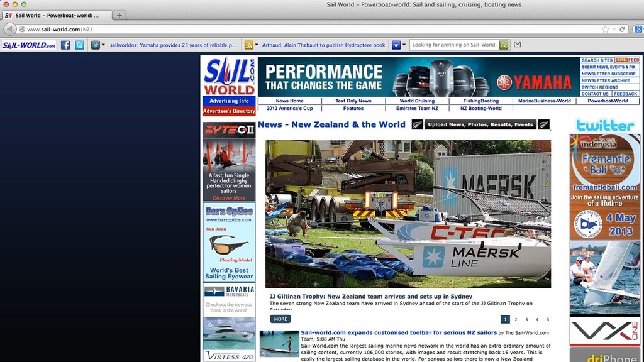Screen dimensions: 644x362
Task: Open the mail envelope icon in toolbar
Action: pyautogui.click(x=518, y=45)
